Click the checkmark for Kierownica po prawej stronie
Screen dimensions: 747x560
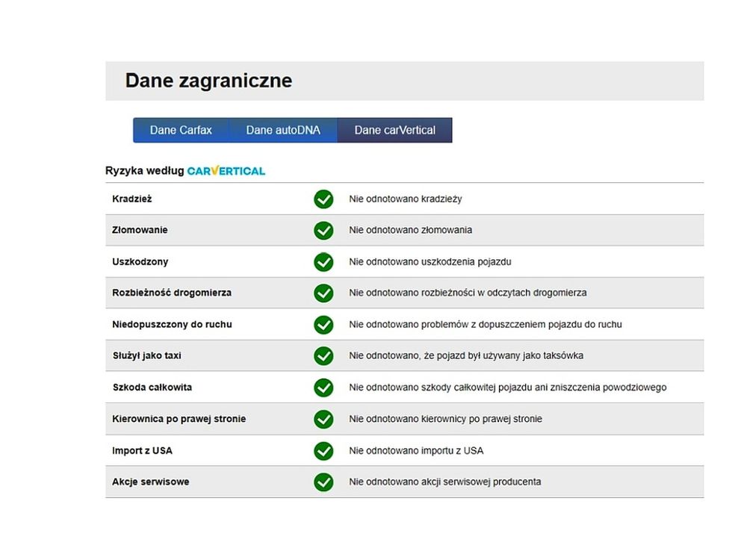tap(323, 419)
